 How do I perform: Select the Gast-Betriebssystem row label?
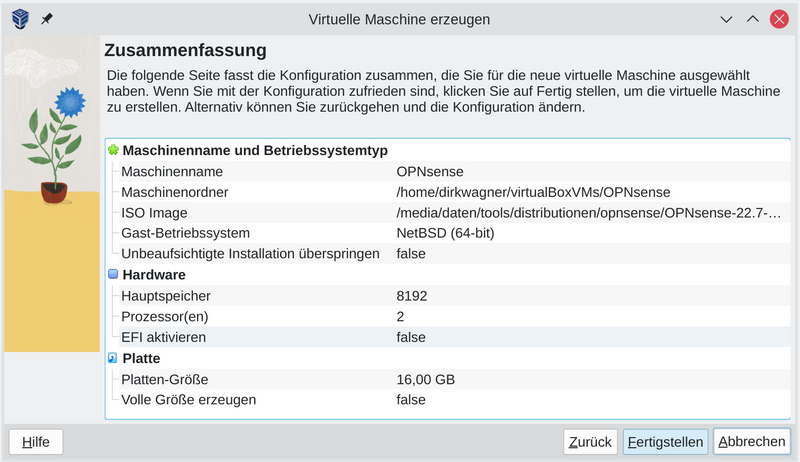[185, 233]
